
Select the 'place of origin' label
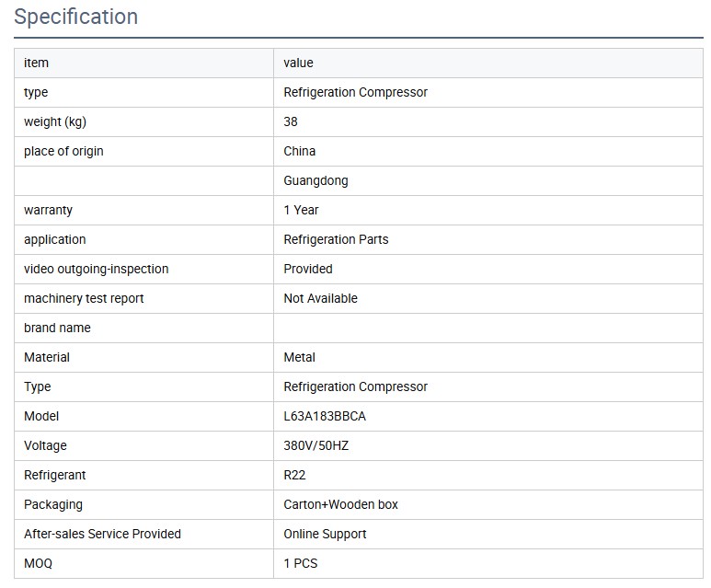63,151
